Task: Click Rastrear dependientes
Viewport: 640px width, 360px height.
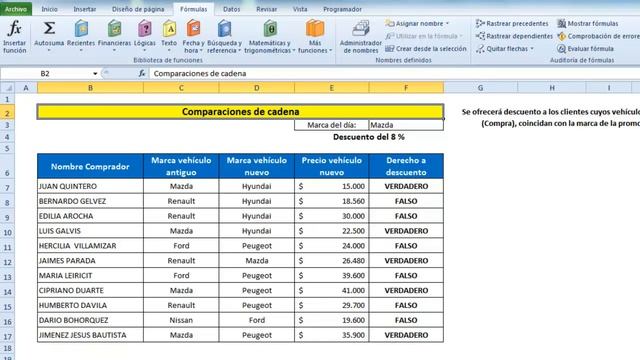Action: [x=514, y=36]
